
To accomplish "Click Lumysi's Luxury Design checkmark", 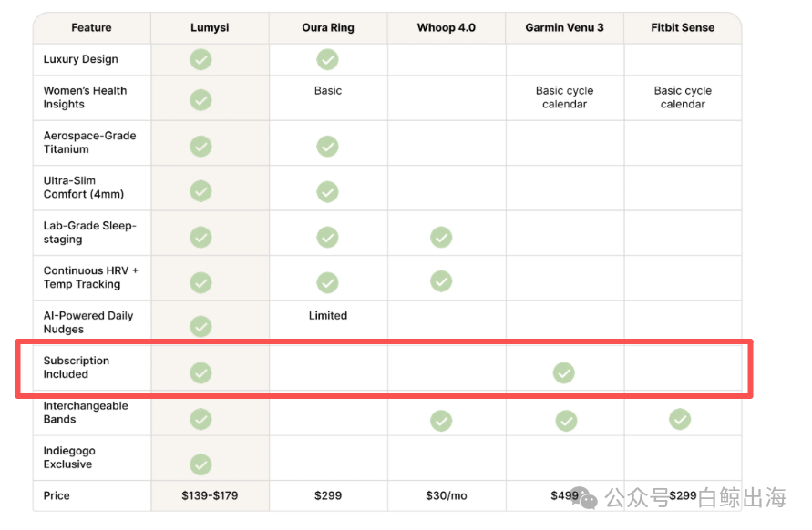I will tap(200, 59).
